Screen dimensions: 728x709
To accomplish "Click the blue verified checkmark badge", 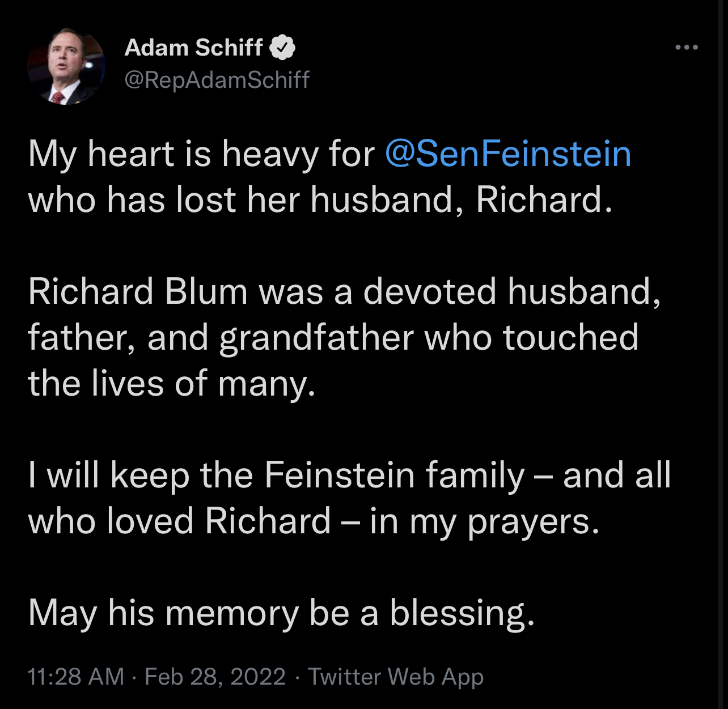I will pyautogui.click(x=282, y=48).
